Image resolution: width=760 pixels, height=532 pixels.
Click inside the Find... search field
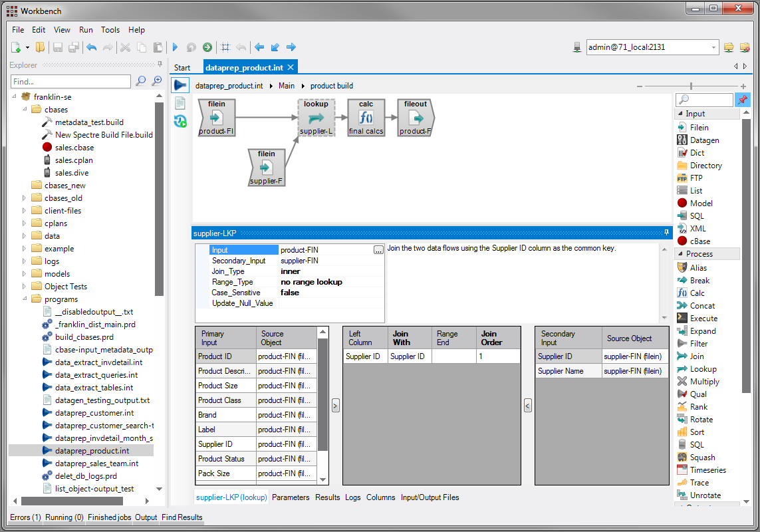pyautogui.click(x=70, y=80)
